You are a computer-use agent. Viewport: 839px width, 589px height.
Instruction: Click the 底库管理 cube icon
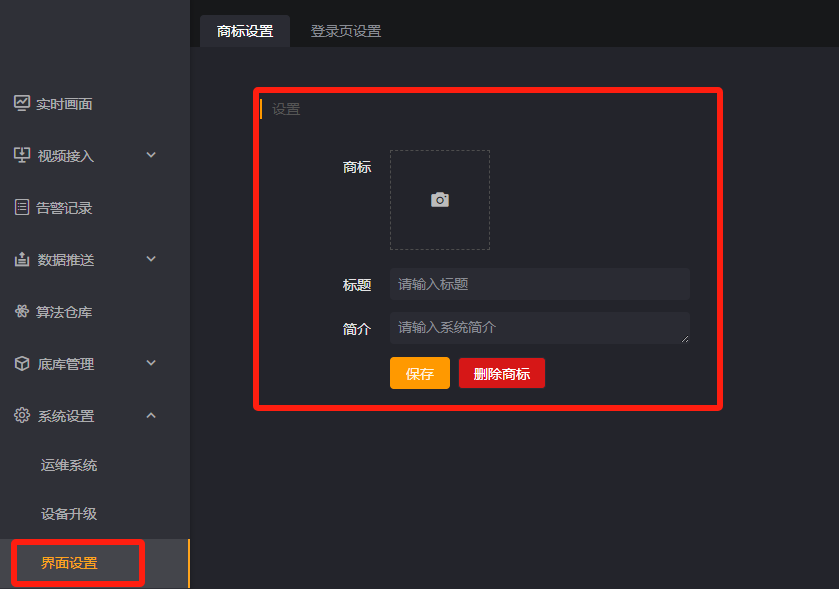click(x=22, y=363)
